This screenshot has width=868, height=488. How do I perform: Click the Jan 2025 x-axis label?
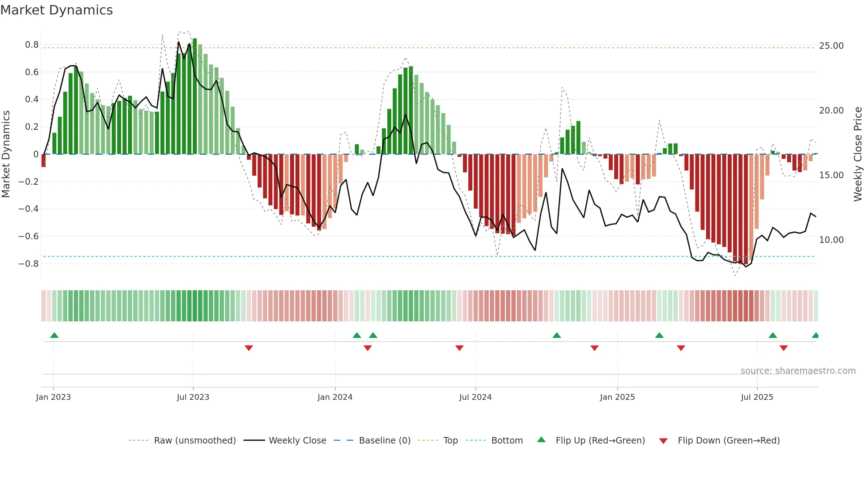click(618, 397)
